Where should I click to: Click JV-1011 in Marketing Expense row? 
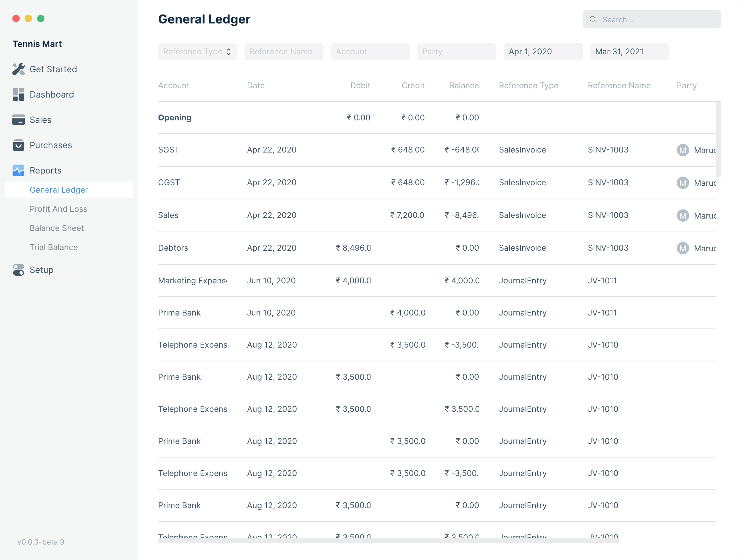click(602, 281)
